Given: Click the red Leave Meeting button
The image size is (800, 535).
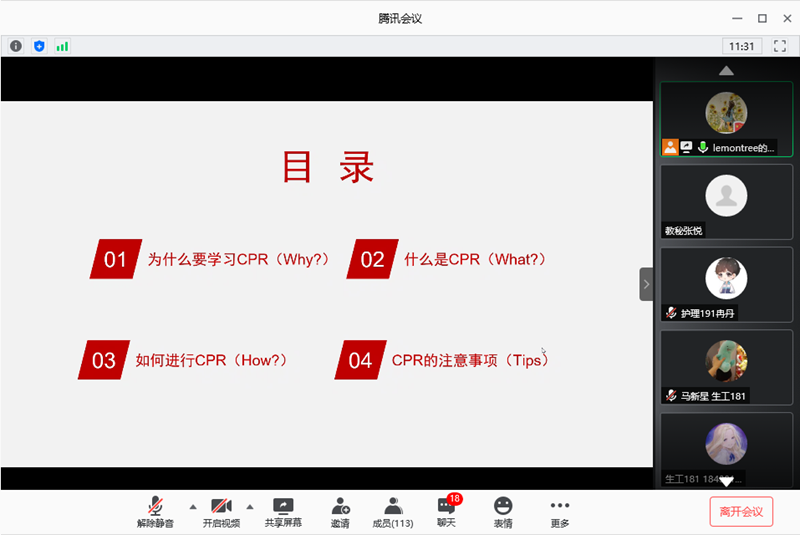Looking at the screenshot, I should pos(741,511).
